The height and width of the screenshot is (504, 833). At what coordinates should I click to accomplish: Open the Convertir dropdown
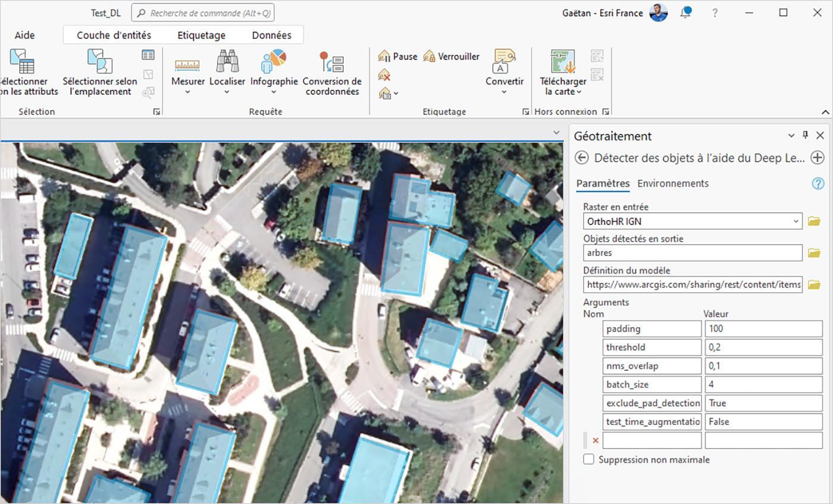[504, 72]
